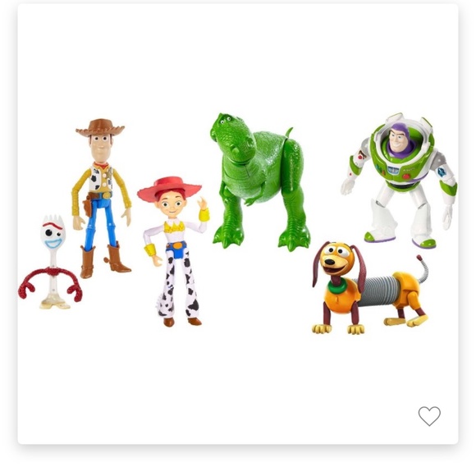
Task: Click Woody's blue jeans
Action: [x=100, y=222]
